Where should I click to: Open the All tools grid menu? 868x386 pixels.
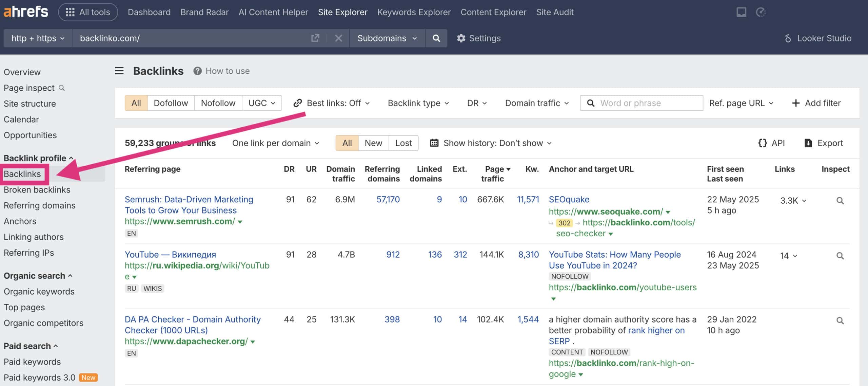[88, 12]
